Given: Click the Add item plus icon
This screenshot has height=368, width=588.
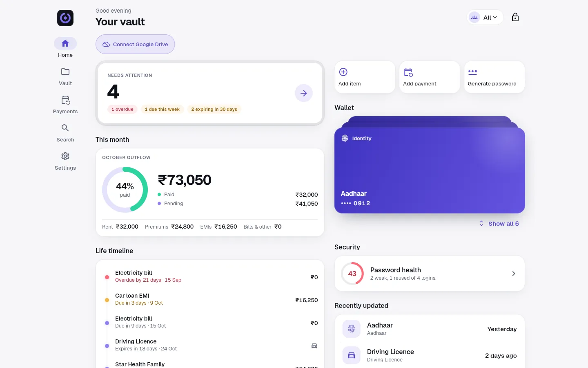Looking at the screenshot, I should [343, 72].
